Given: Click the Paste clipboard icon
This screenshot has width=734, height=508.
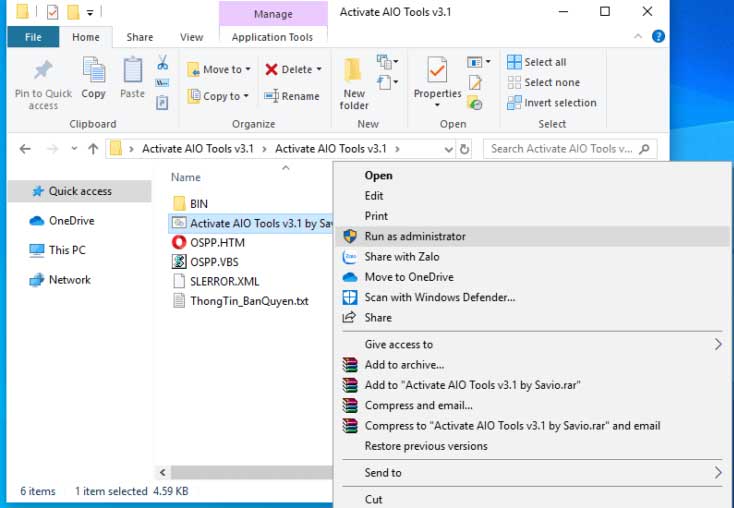Looking at the screenshot, I should point(132,70).
